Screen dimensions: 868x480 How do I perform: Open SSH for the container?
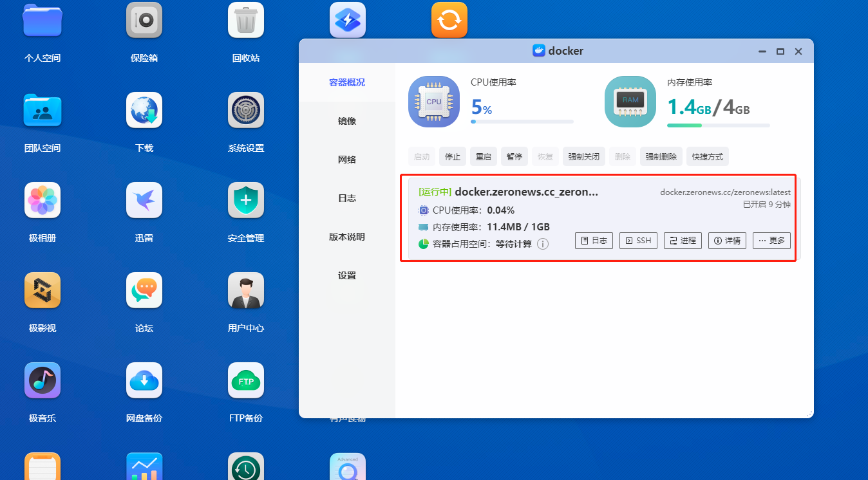click(638, 241)
